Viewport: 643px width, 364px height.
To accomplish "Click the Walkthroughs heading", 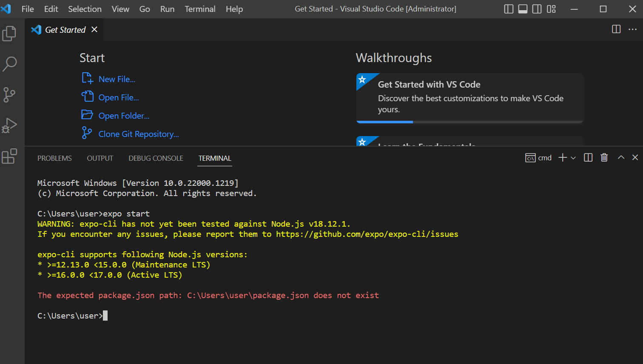I will point(394,58).
